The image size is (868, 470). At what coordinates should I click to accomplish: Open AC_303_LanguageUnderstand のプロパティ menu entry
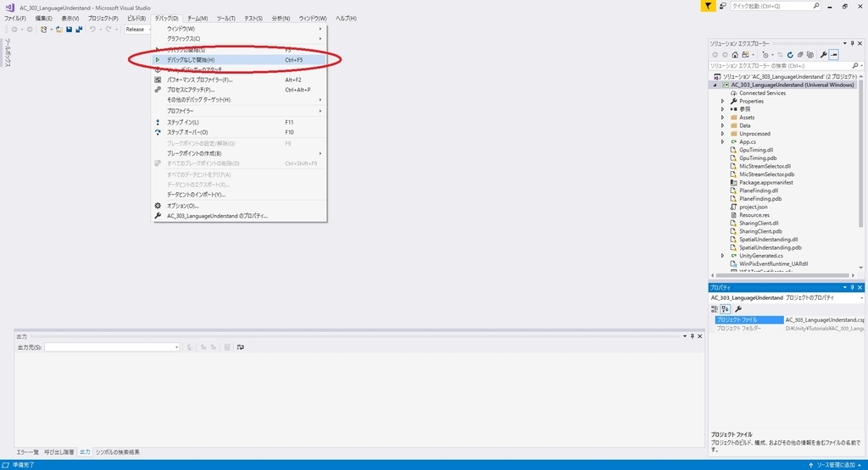click(x=239, y=216)
